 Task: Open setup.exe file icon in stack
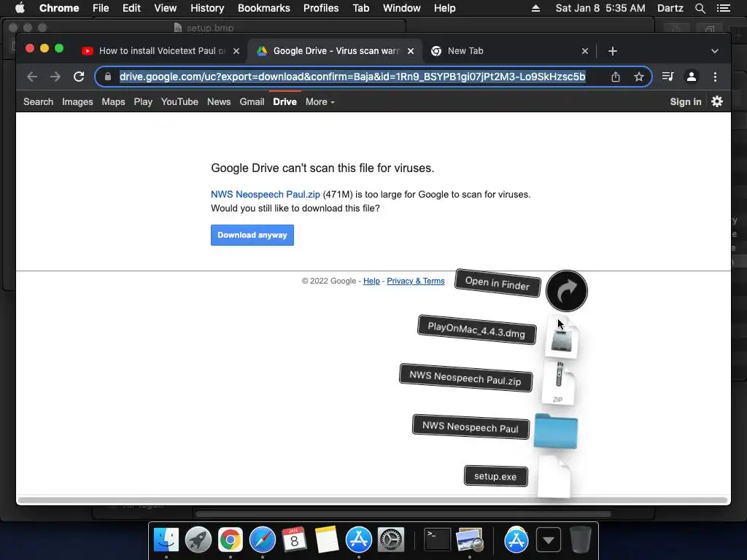(554, 477)
